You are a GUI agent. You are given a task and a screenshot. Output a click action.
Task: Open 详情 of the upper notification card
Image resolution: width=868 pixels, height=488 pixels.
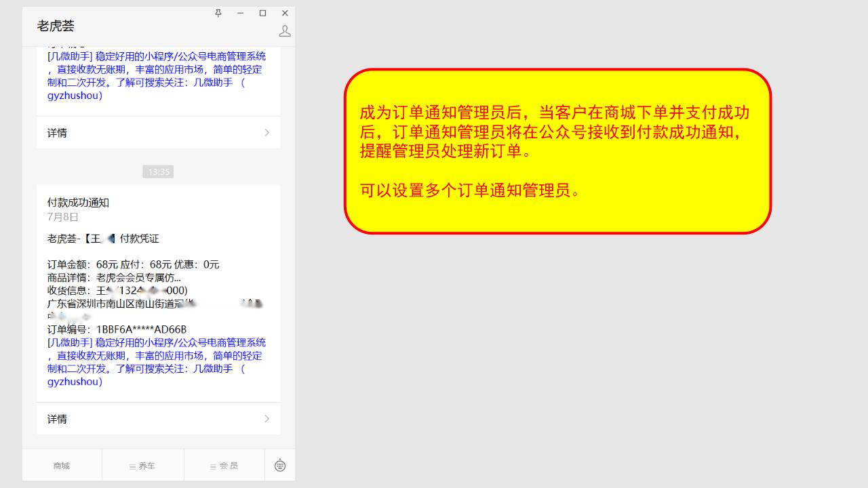159,133
